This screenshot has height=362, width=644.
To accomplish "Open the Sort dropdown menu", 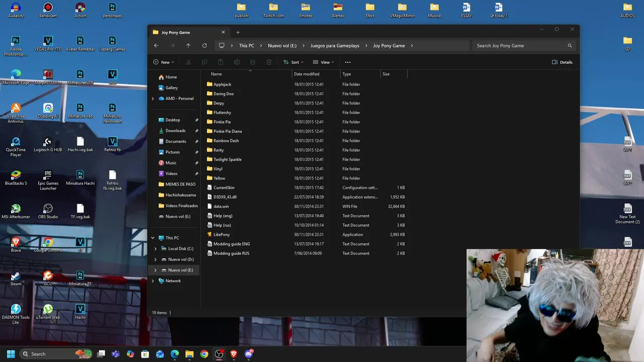I will 293,62.
